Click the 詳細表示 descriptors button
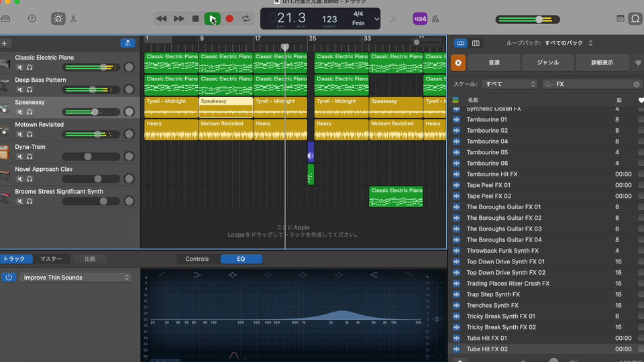 coord(602,63)
